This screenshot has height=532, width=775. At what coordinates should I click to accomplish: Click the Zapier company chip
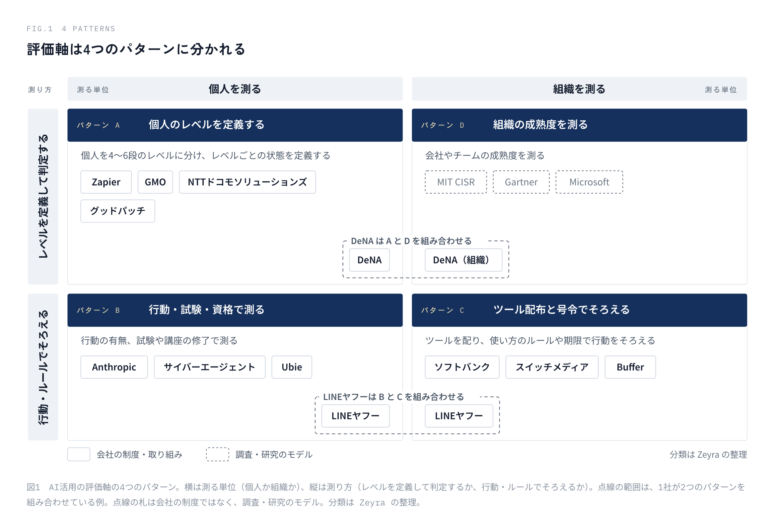[x=106, y=182]
